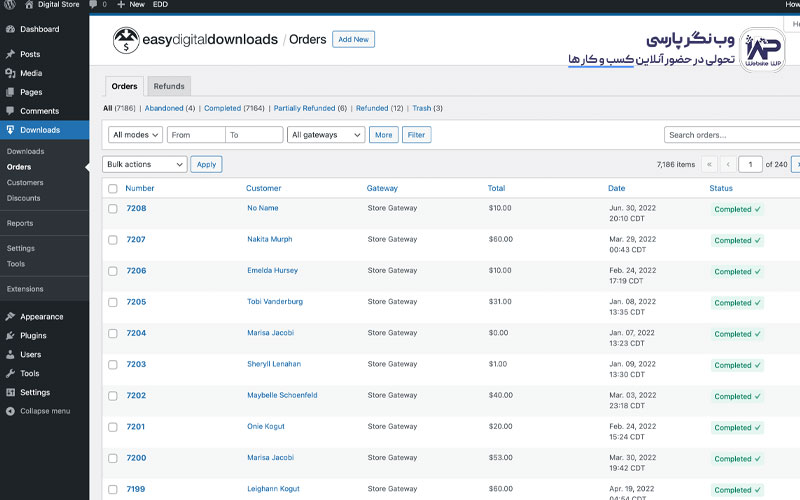
Task: Open Reports submenu item
Action: pos(20,223)
